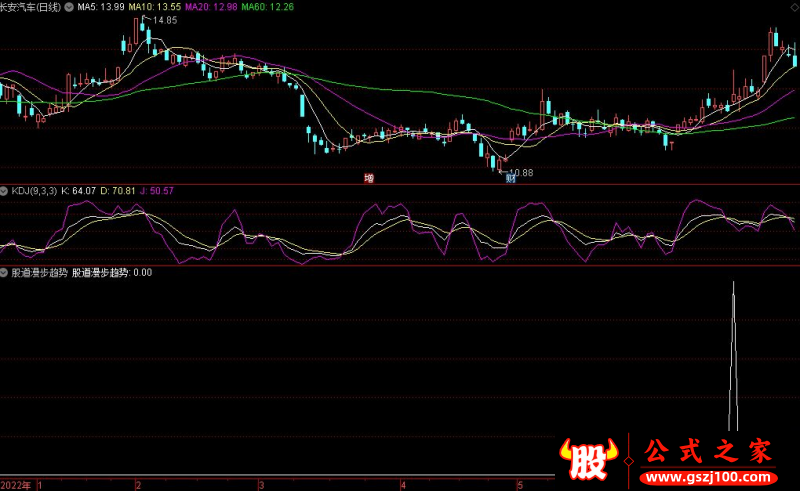The height and width of the screenshot is (491, 800).
Task: Click the KDJ D: 70.81 value label
Action: [125, 191]
